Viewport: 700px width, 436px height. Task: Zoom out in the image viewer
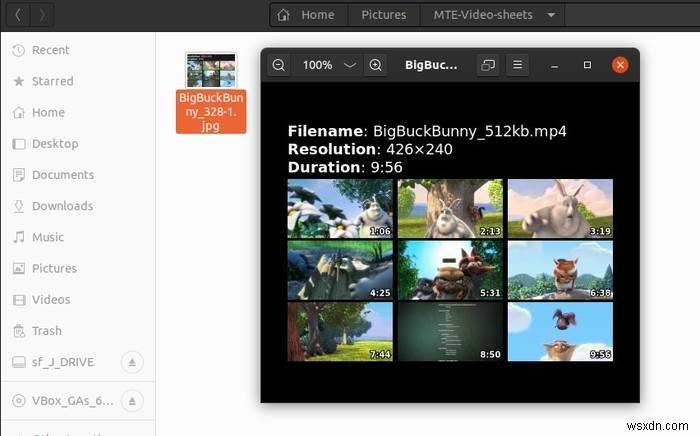[279, 65]
